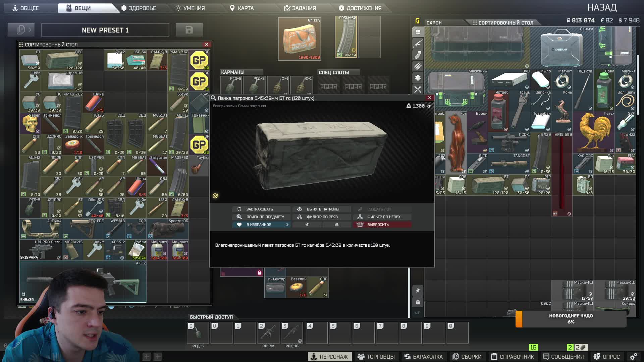644x362 pixels.
Task: Click quick access slot G РГД-5 grenade
Action: coord(198,333)
